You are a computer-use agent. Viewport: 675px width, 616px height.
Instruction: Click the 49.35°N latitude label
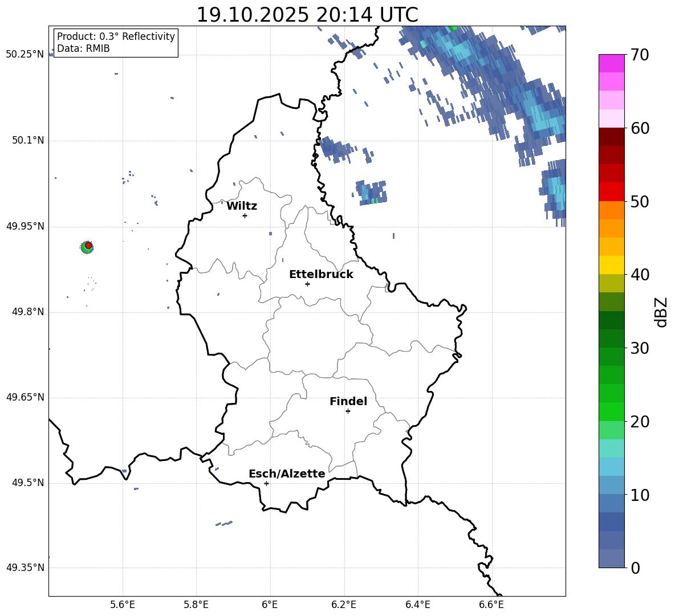pyautogui.click(x=25, y=568)
